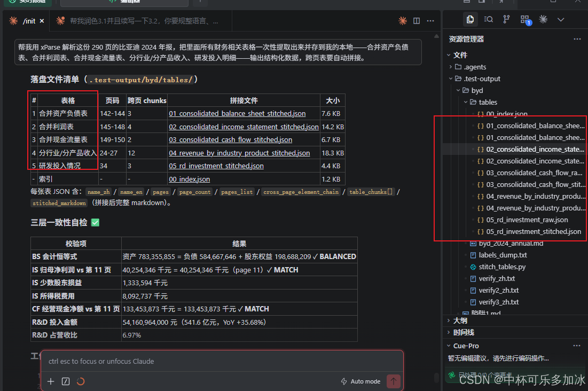Viewport: 588px width, 391px height.
Task: Click the markdown icon of byd_2024_annual.md
Action: click(x=473, y=244)
